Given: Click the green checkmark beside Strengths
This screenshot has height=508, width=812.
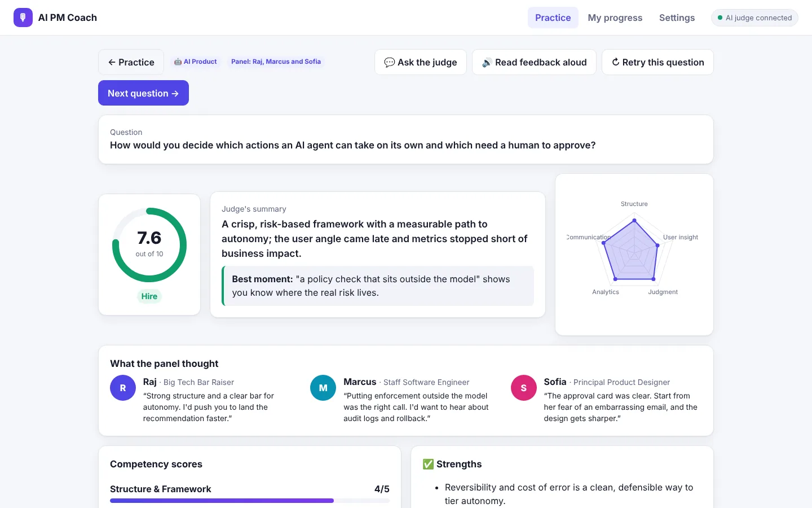Looking at the screenshot, I should 428,464.
